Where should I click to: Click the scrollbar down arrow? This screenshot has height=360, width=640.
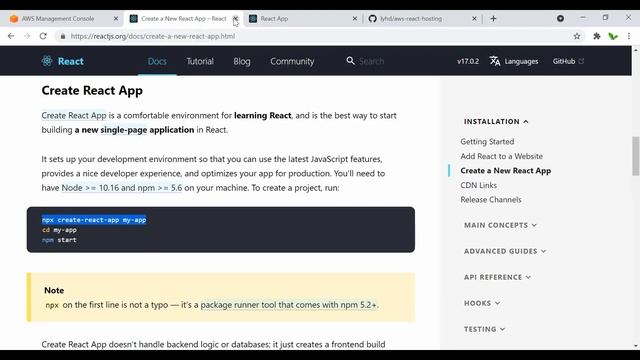click(636, 346)
